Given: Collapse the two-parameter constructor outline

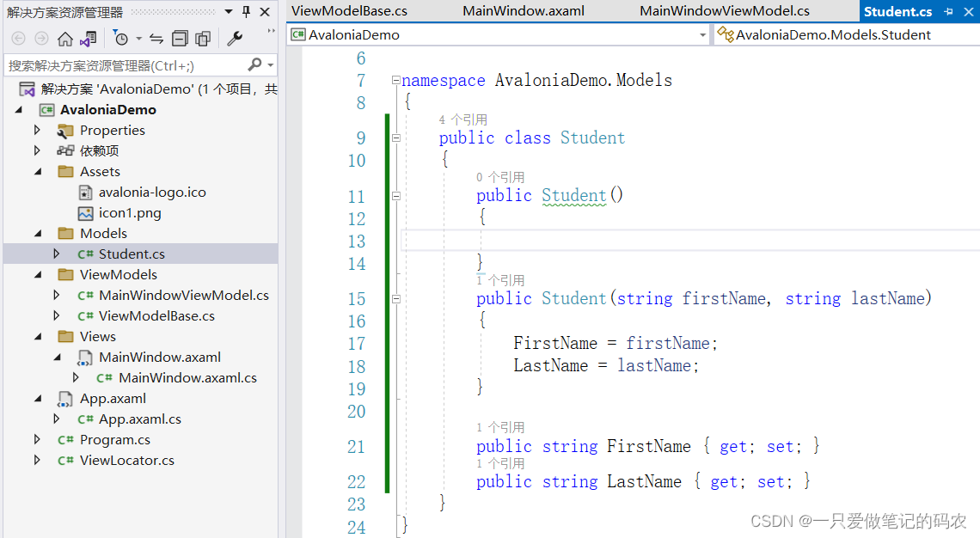Looking at the screenshot, I should 395,299.
